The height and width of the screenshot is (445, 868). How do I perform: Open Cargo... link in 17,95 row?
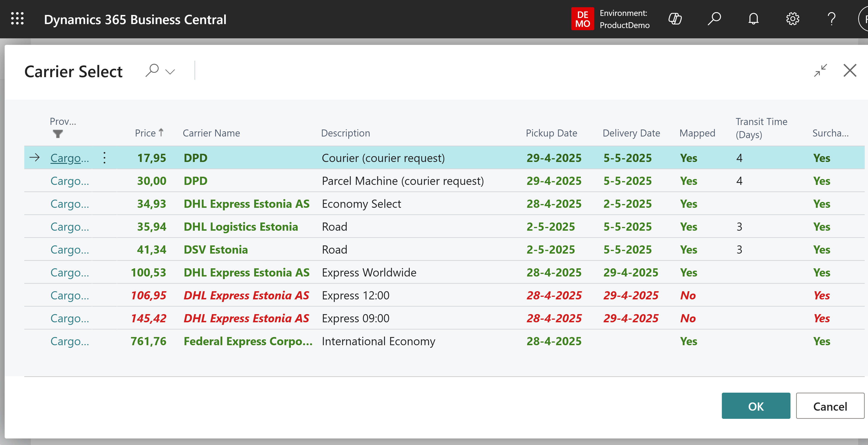click(x=70, y=158)
